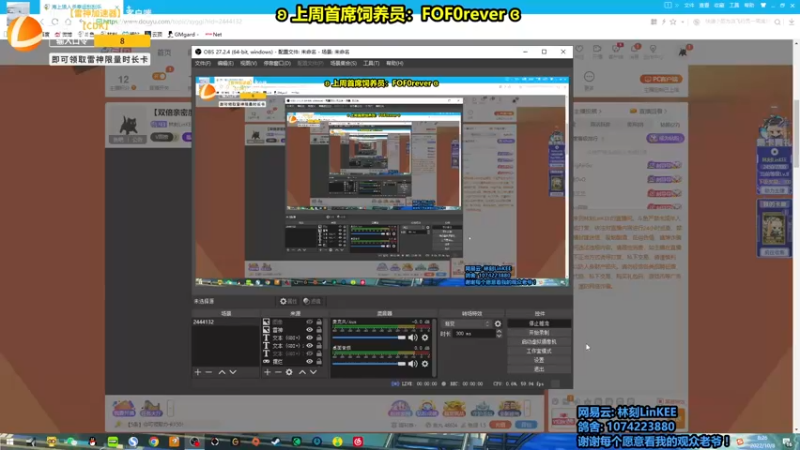Open Steam from the taskbar
Viewport: 800px width, 450px height.
click(276, 441)
